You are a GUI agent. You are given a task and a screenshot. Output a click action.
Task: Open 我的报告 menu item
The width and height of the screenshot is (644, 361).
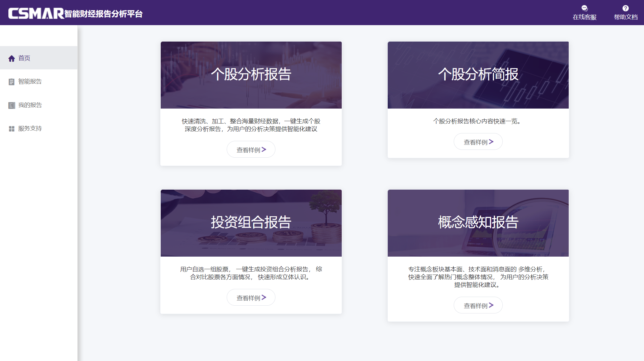(39, 105)
